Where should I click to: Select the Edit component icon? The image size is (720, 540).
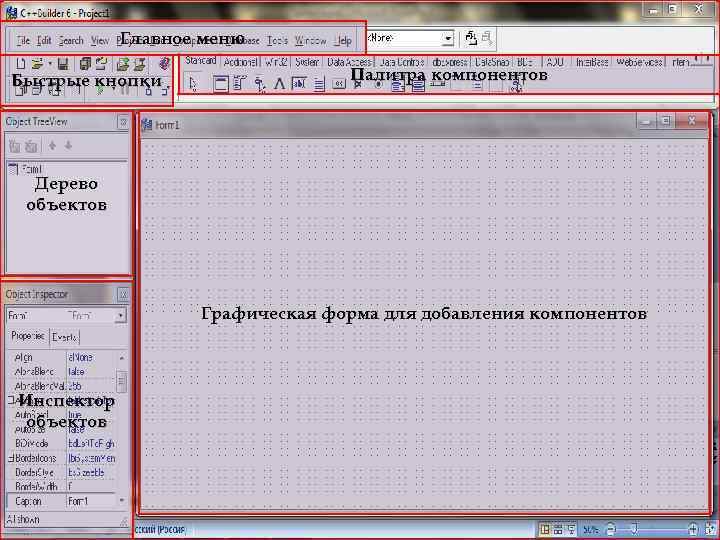[x=299, y=84]
